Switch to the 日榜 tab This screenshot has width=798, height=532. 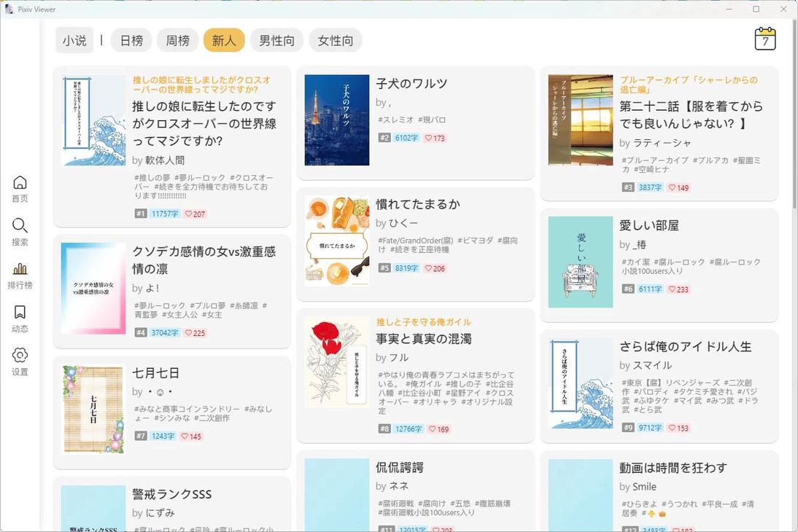click(x=131, y=41)
